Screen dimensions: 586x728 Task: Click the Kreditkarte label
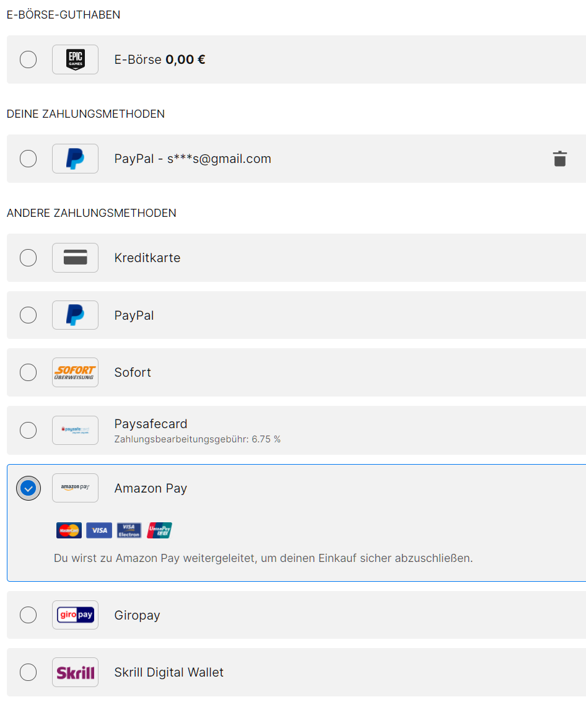(147, 258)
